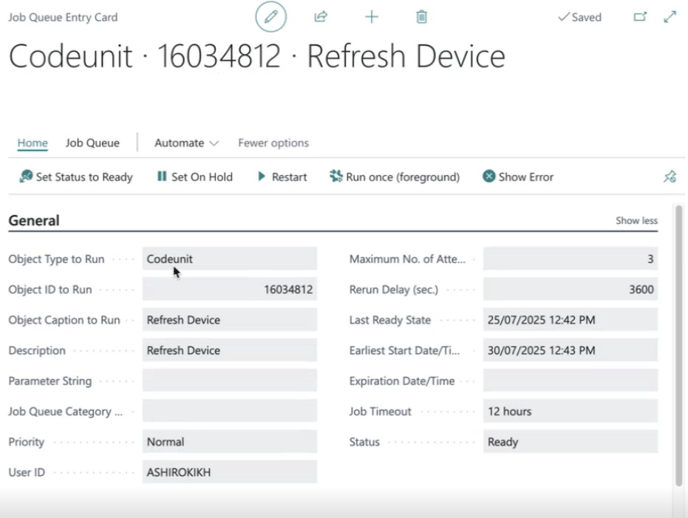This screenshot has height=518, width=688.
Task: Click the trash delete icon
Action: coord(422,17)
